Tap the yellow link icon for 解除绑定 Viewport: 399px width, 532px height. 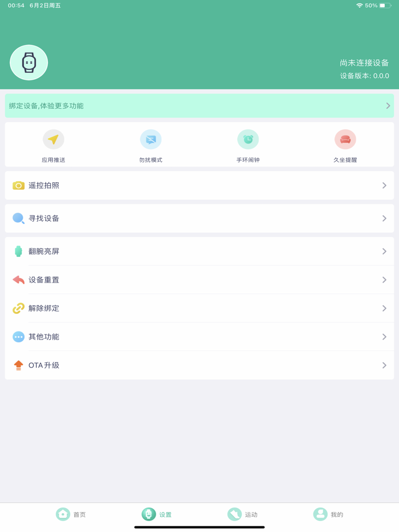18,308
